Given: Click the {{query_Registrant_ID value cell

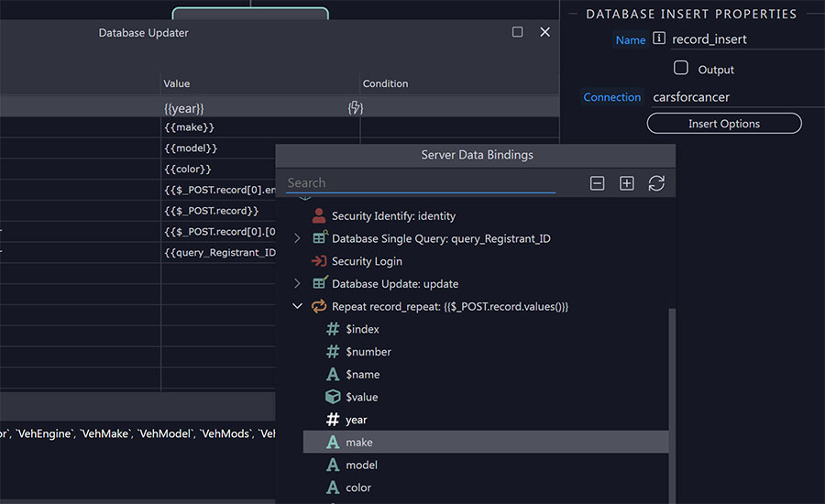Looking at the screenshot, I should (x=218, y=253).
